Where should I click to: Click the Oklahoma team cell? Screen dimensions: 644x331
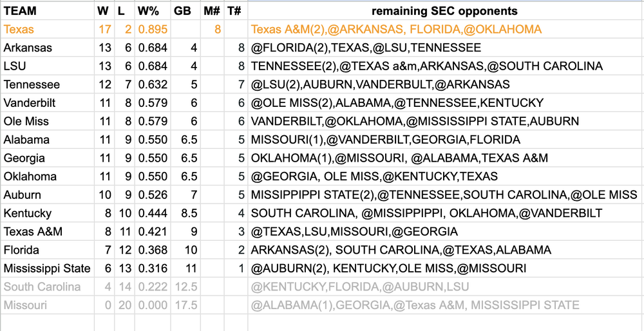coord(30,176)
